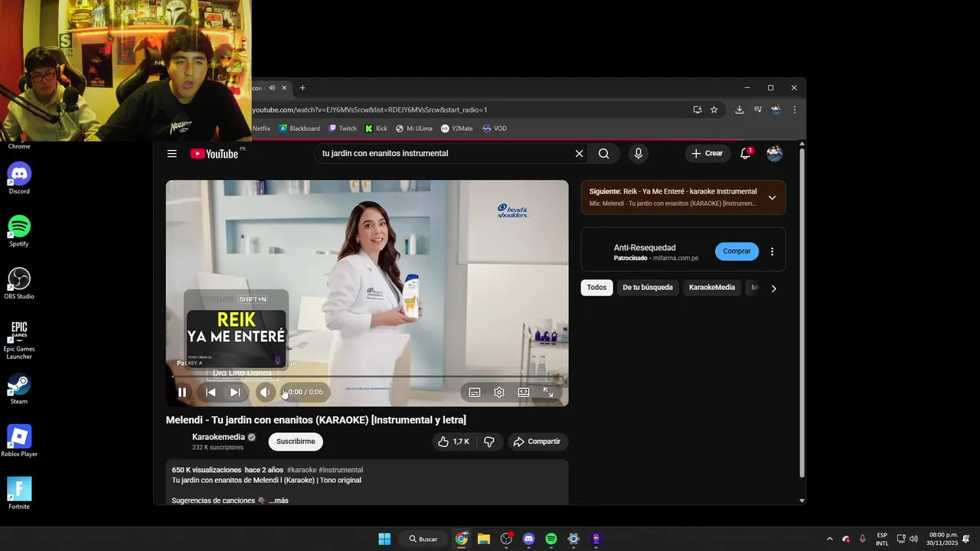Open the Mi ULima bookmark
The height and width of the screenshot is (551, 980).
tap(414, 129)
